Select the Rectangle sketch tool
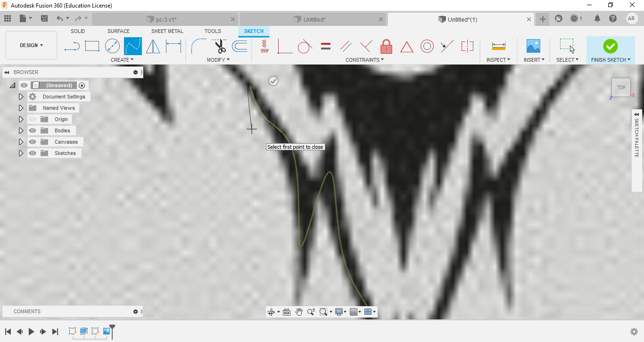The width and height of the screenshot is (644, 342). point(92,46)
